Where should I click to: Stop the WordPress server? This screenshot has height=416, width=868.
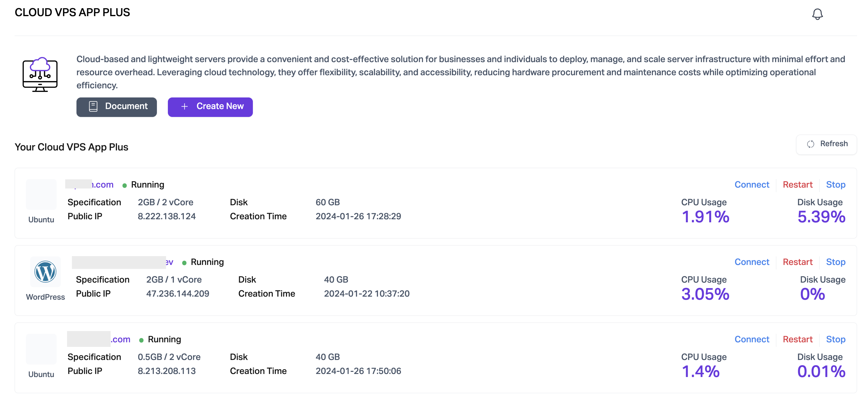(836, 262)
